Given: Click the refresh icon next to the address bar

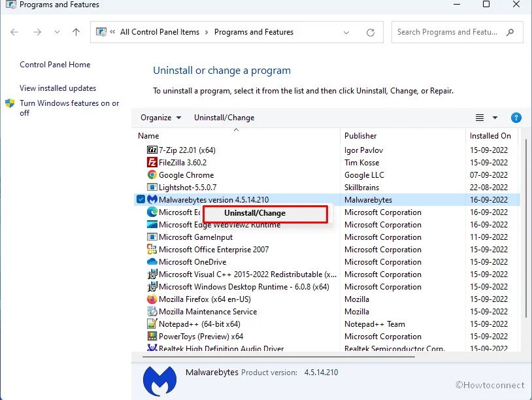Looking at the screenshot, I should [x=371, y=31].
